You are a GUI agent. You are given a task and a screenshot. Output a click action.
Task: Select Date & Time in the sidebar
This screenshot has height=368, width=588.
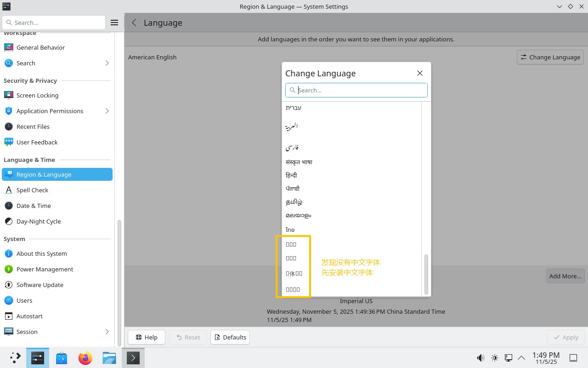(x=34, y=206)
